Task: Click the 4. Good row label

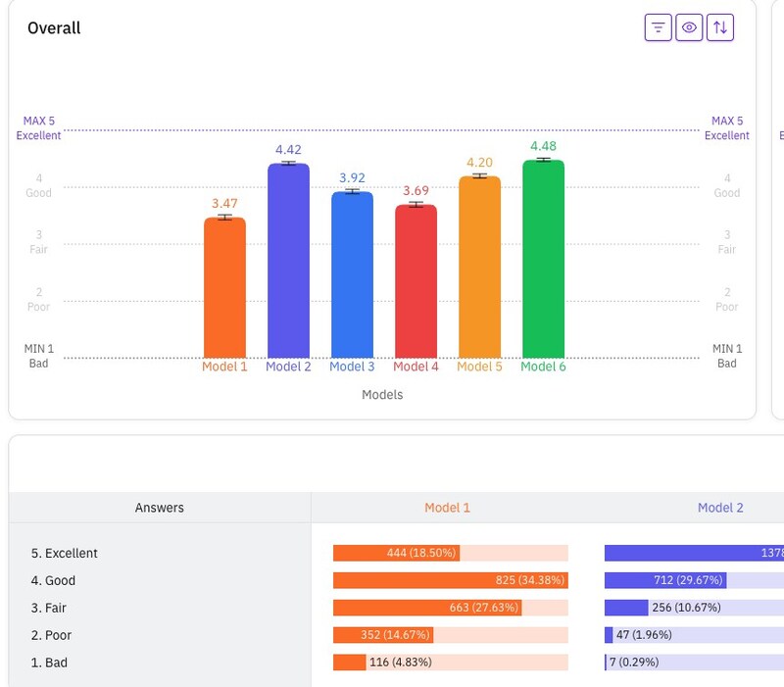Action: click(x=53, y=580)
